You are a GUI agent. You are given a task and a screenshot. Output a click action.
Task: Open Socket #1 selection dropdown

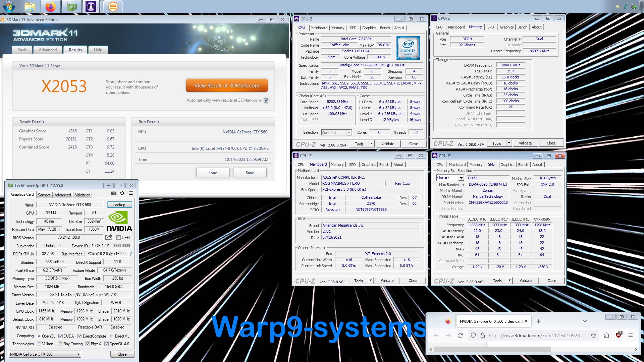336,133
